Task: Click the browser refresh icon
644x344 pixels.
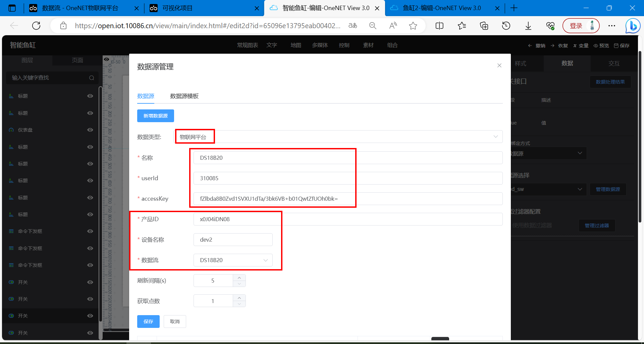Action: click(x=36, y=26)
